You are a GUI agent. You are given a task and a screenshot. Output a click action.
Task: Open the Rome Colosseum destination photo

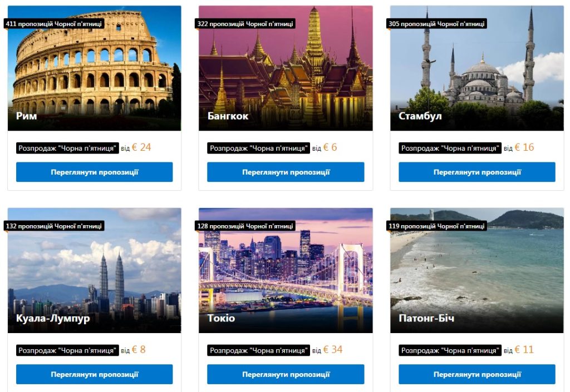click(94, 68)
